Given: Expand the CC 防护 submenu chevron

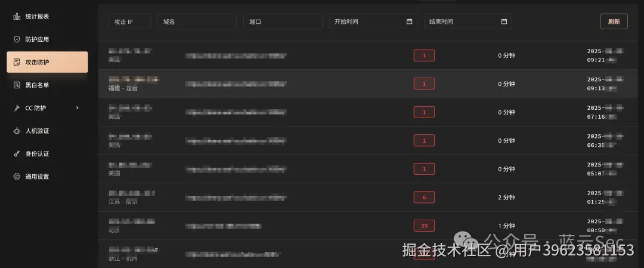Looking at the screenshot, I should 77,108.
